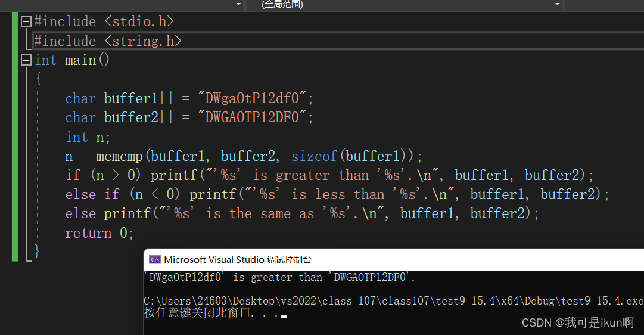Click the int main() declaration

pyautogui.click(x=72, y=60)
